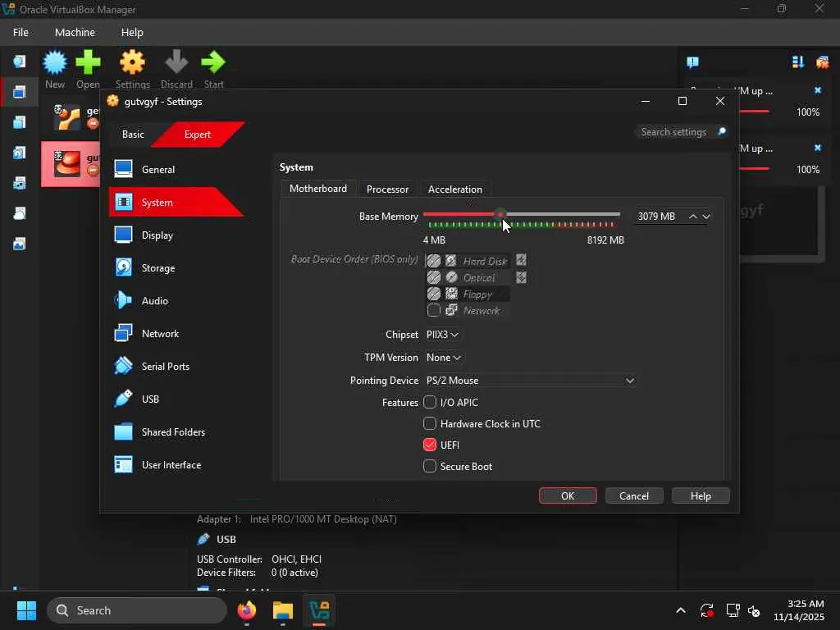Click the green Open toolbar icon
The height and width of the screenshot is (630, 840).
click(88, 62)
